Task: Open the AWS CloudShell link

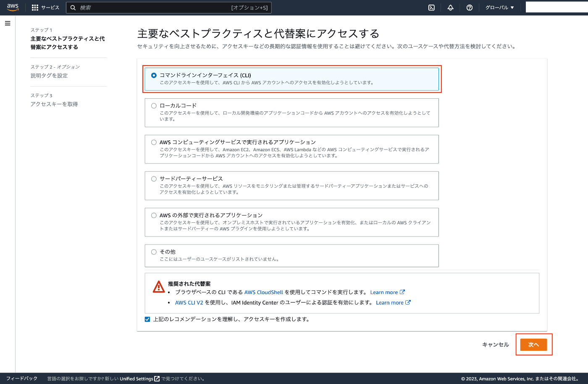Action: click(x=264, y=292)
